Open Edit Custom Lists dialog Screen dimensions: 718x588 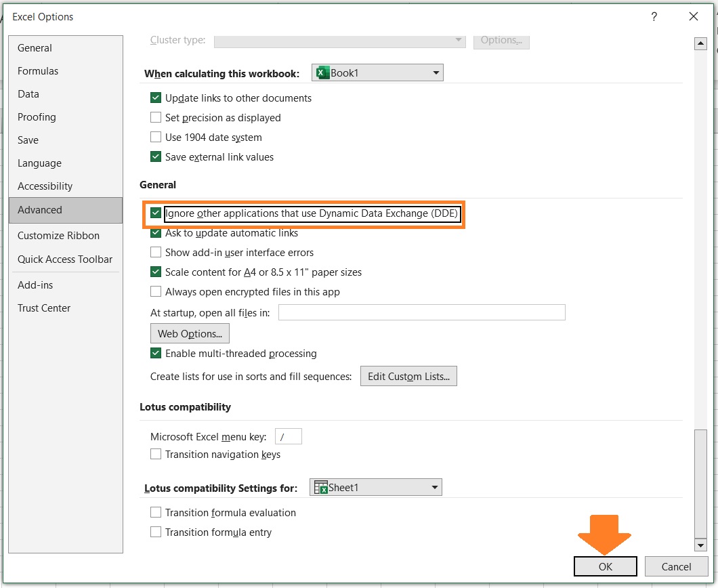(408, 376)
